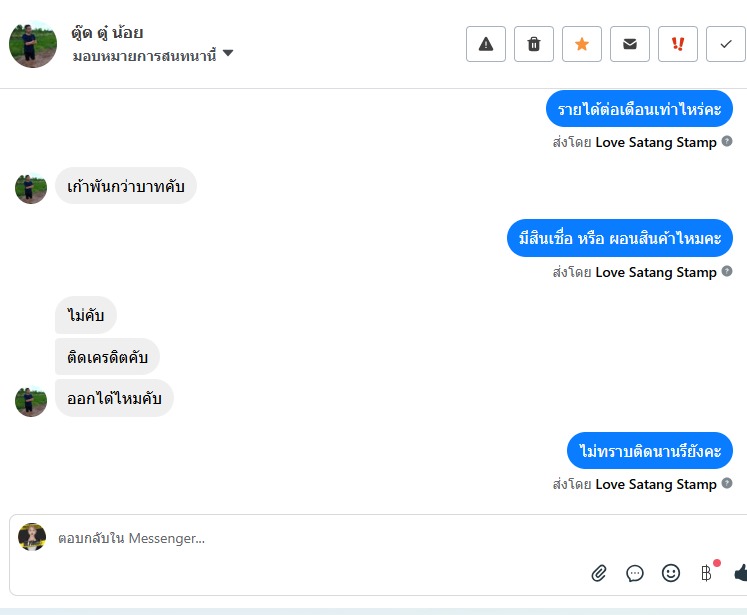Open the contact's profile picture in header
The height and width of the screenshot is (615, 747).
(x=33, y=44)
